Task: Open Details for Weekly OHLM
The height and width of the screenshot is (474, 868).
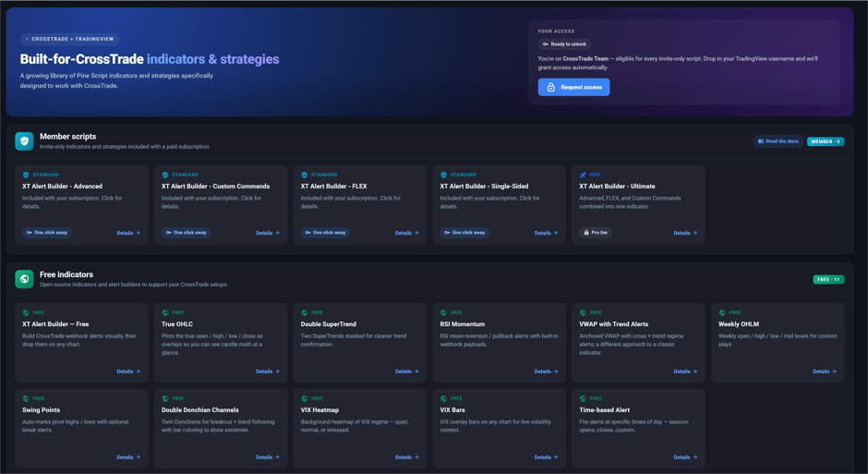Action: point(825,371)
